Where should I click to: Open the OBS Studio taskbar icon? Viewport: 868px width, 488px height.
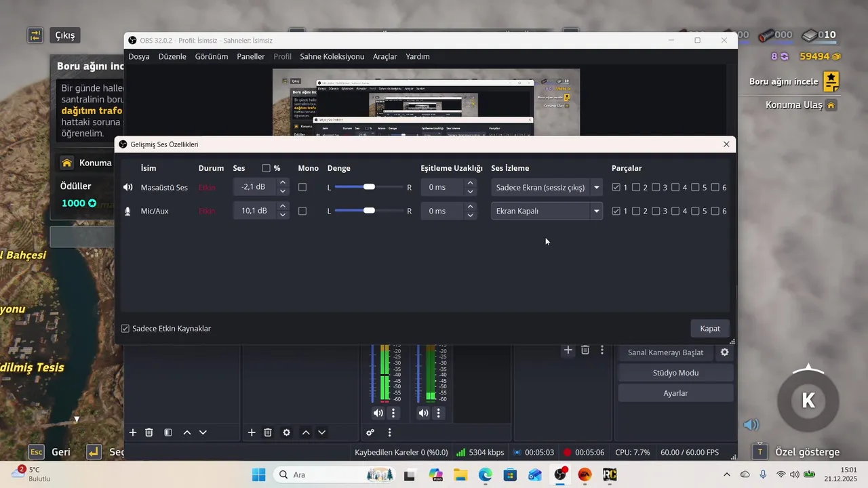point(561,474)
